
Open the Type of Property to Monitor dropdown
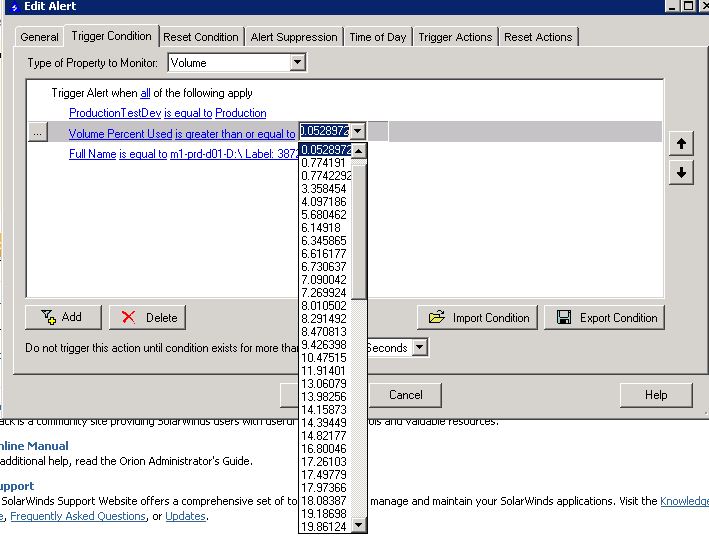[298, 62]
